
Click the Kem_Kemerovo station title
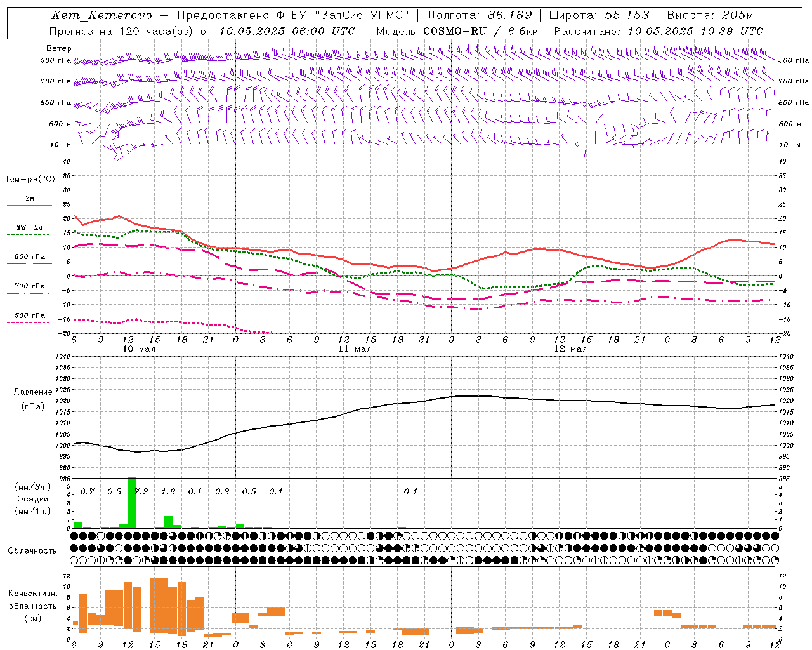(101, 15)
